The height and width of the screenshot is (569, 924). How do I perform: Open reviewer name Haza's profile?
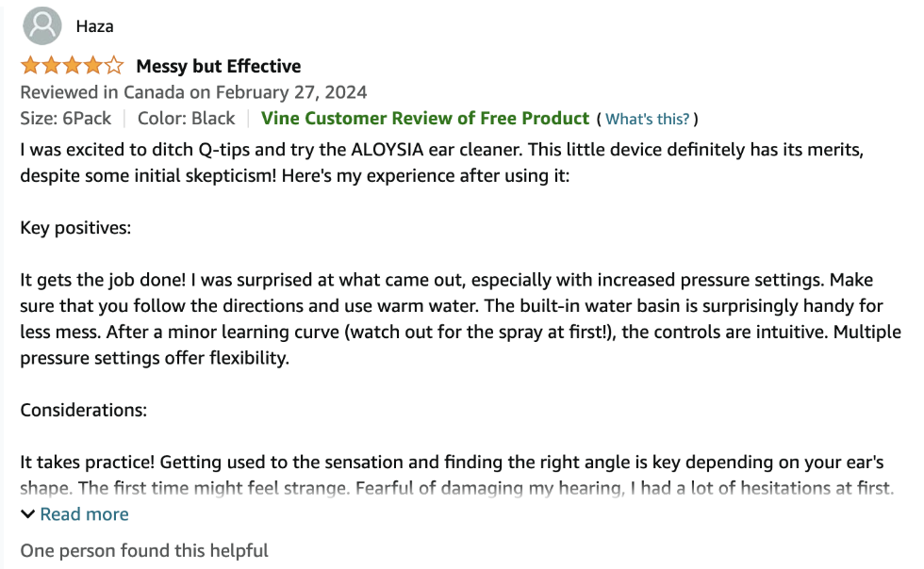95,26
